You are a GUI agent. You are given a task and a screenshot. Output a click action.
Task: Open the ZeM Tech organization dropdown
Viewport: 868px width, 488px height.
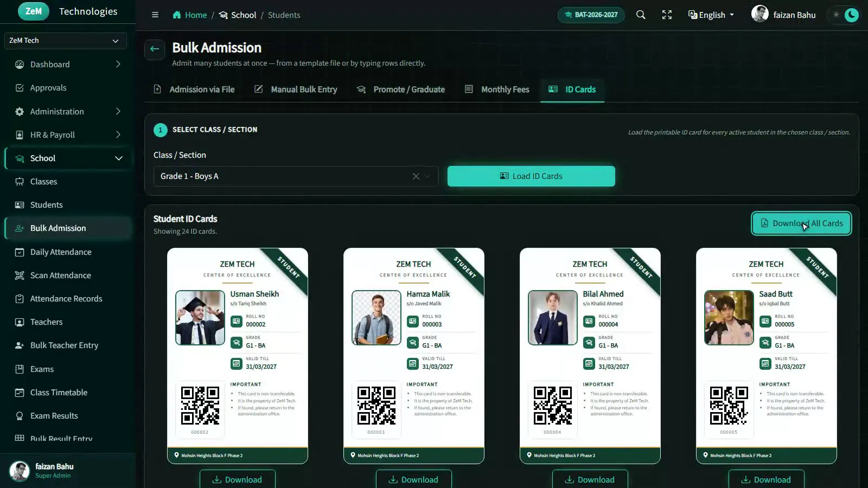tap(65, 41)
